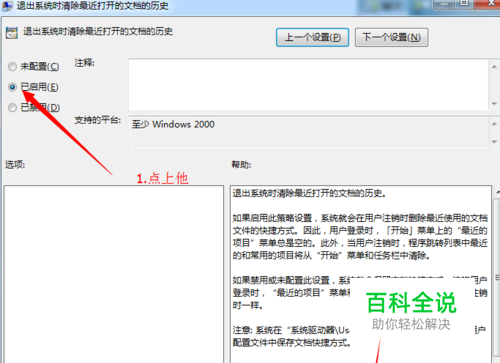
Task: Click the supported platform scroll up arrow
Action: [x=494, y=124]
